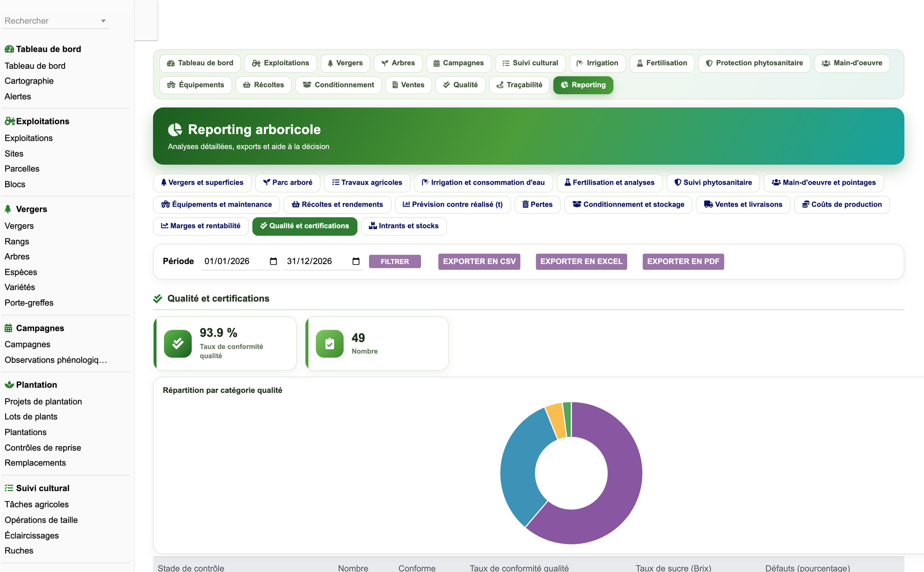Screen dimensions: 924x572
Task: Click the Plantation seedling icon in sidebar
Action: pyautogui.click(x=9, y=384)
